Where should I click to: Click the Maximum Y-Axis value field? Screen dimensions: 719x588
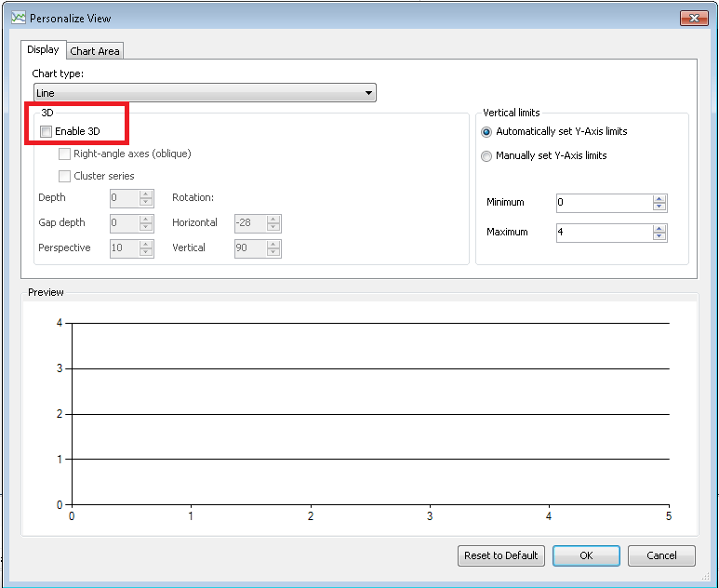(605, 233)
